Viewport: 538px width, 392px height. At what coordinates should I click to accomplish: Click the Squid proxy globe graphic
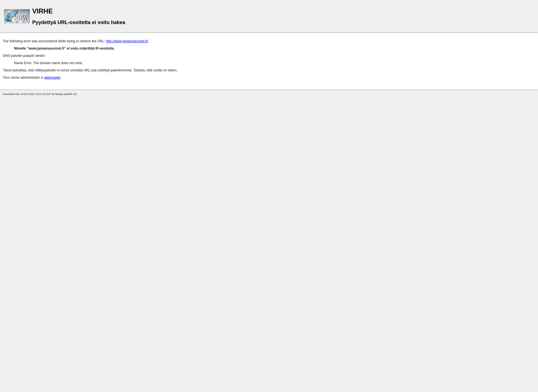tap(17, 16)
